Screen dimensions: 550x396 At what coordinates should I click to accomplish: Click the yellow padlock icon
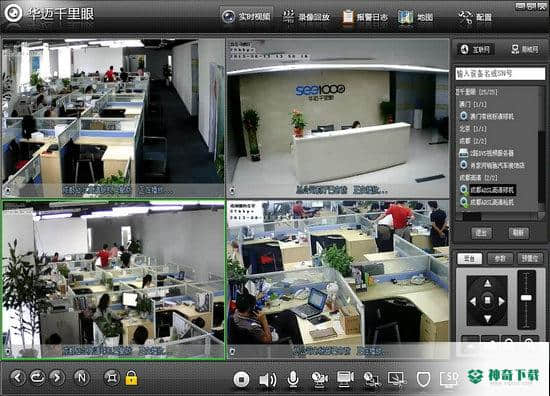click(x=131, y=378)
